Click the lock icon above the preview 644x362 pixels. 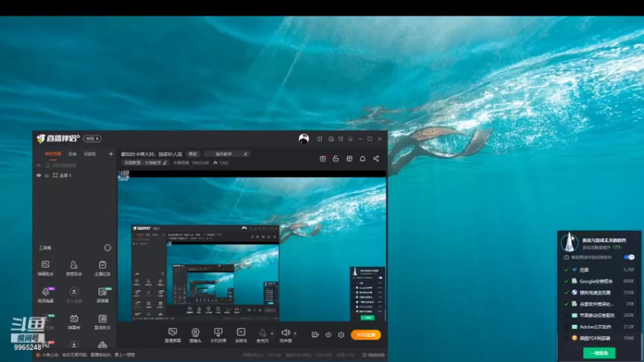tap(336, 158)
